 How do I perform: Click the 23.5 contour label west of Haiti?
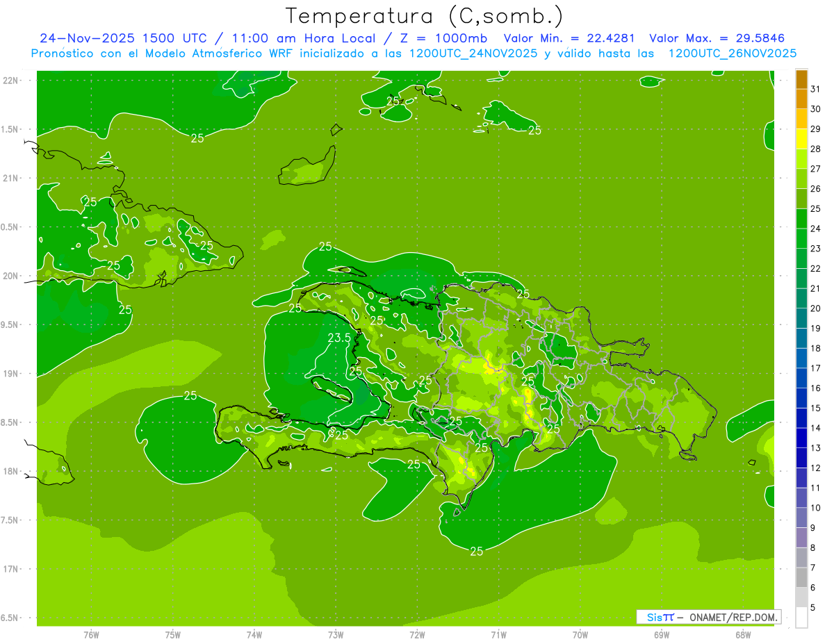tap(338, 338)
